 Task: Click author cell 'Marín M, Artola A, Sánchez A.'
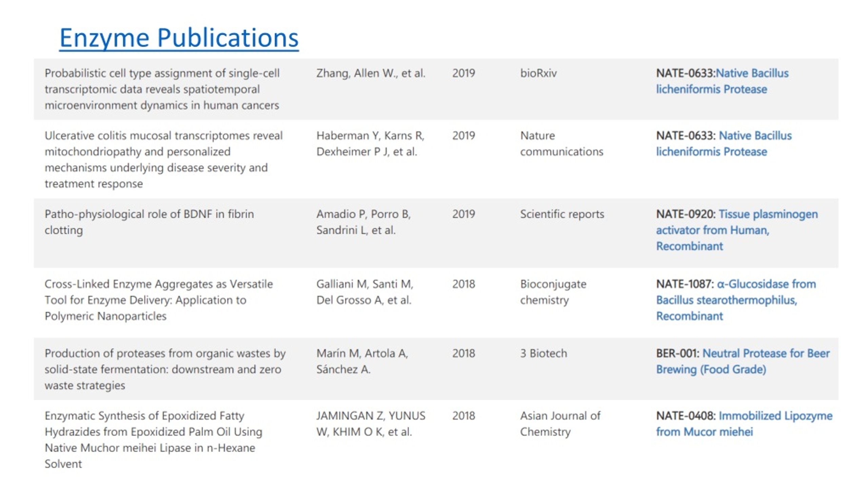[362, 361]
